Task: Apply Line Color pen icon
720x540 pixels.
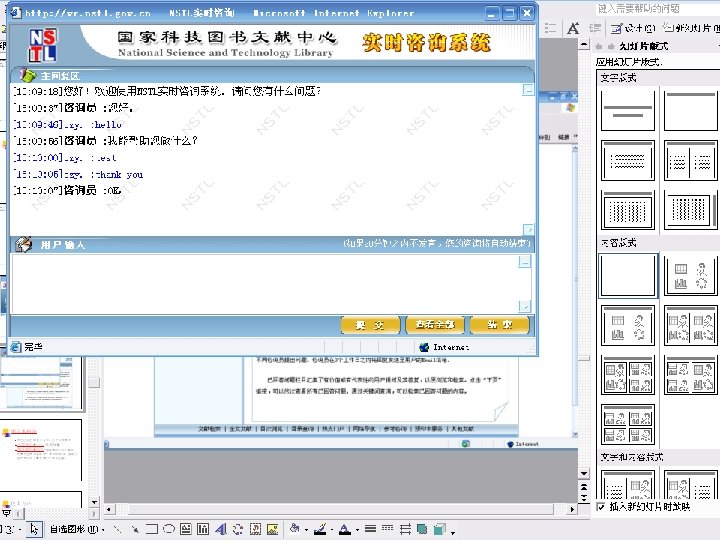Action: [x=320, y=529]
